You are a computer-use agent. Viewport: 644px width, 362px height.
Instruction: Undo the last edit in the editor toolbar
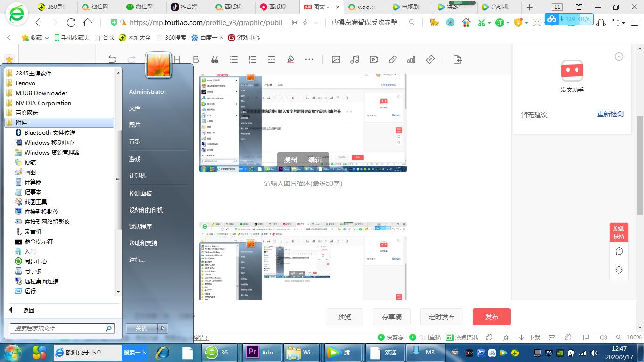(112, 59)
